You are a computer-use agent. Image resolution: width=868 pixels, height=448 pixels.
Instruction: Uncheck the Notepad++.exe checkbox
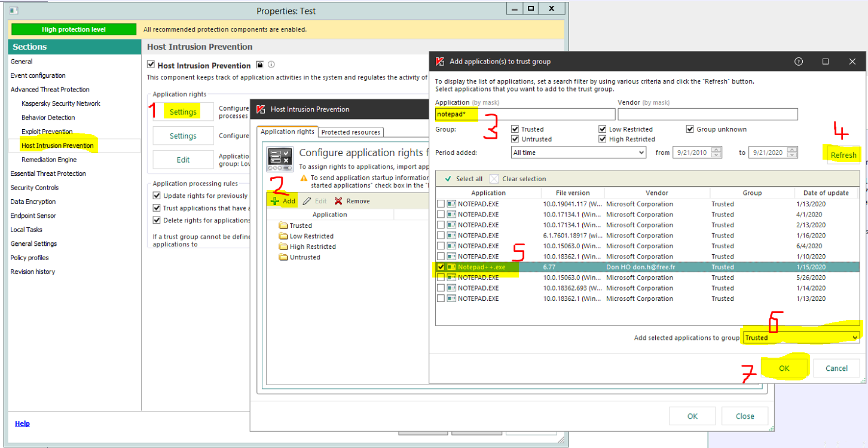pyautogui.click(x=441, y=267)
